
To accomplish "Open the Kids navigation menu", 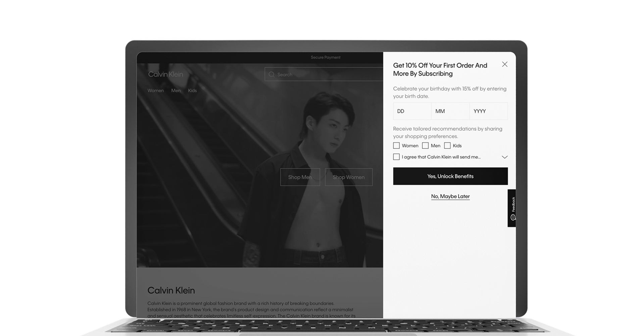I will click(192, 91).
